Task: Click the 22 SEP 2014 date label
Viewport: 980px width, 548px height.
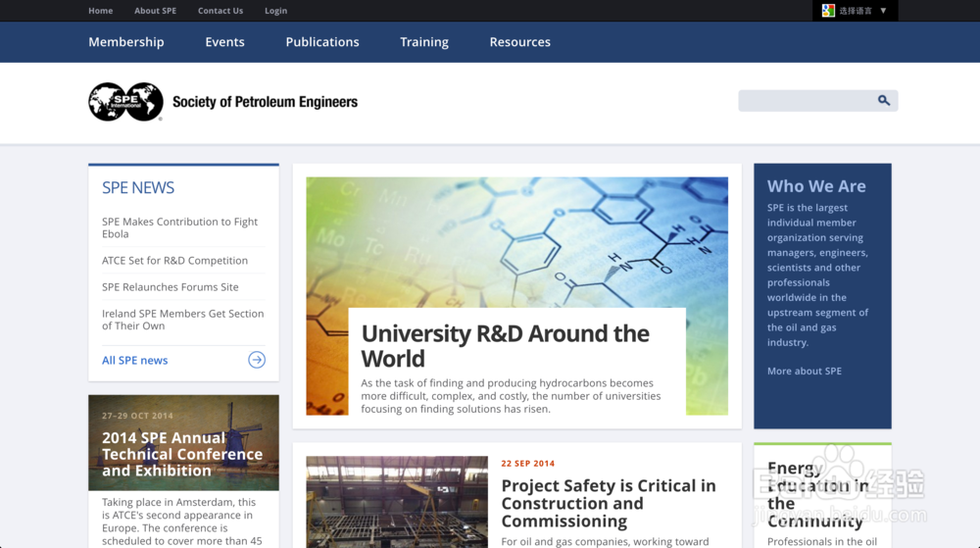Action: pyautogui.click(x=527, y=463)
